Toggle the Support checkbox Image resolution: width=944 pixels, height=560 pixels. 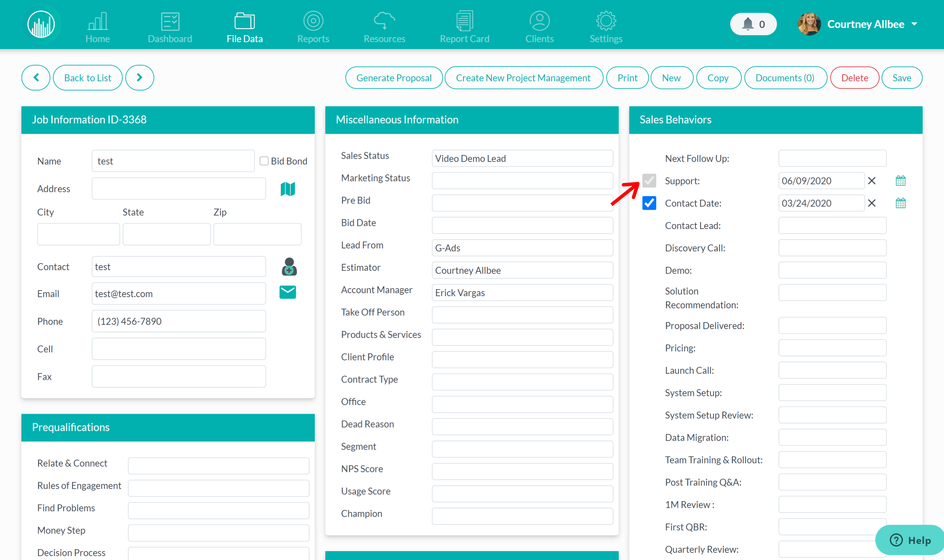point(649,181)
